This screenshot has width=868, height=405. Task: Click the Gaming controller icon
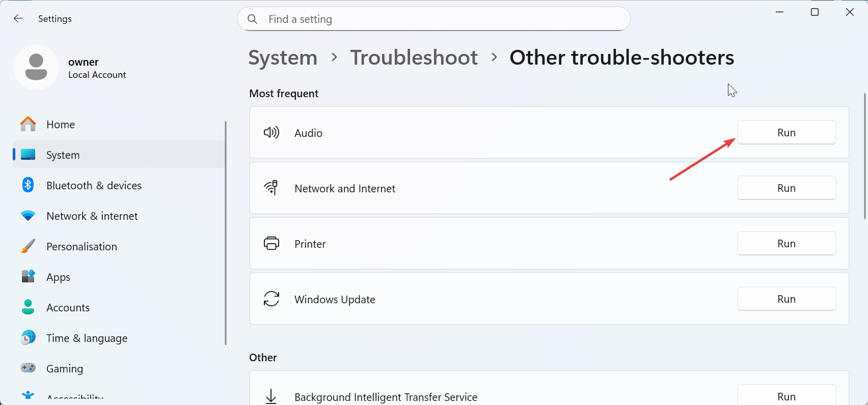pyautogui.click(x=28, y=368)
